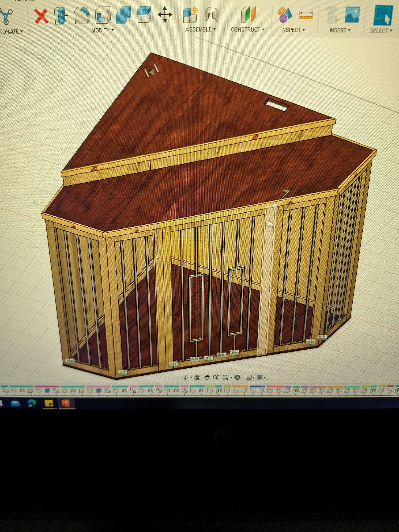Image resolution: width=399 pixels, height=532 pixels.
Task: Open Grid and Snaps settings
Action: [x=249, y=377]
